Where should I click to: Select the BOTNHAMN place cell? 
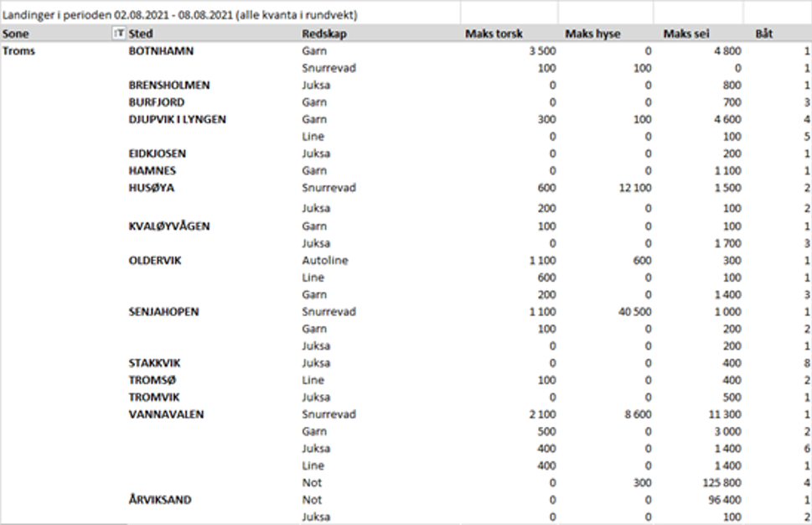tap(161, 51)
